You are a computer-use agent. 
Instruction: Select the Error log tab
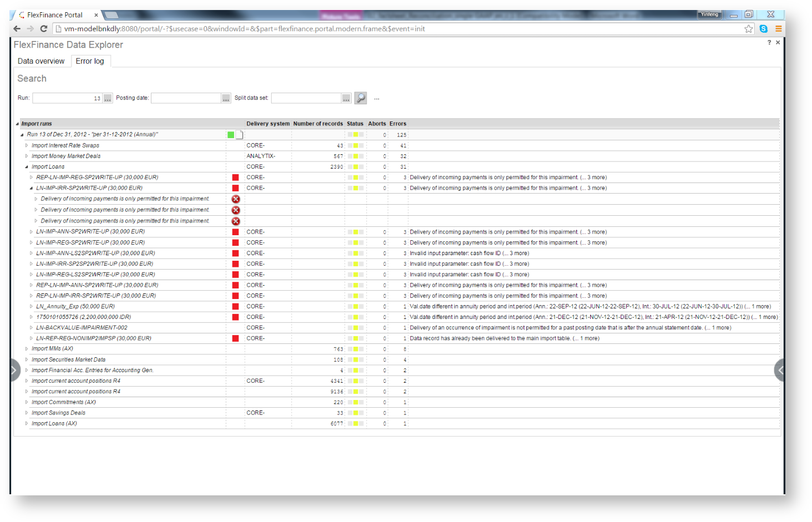pyautogui.click(x=90, y=61)
